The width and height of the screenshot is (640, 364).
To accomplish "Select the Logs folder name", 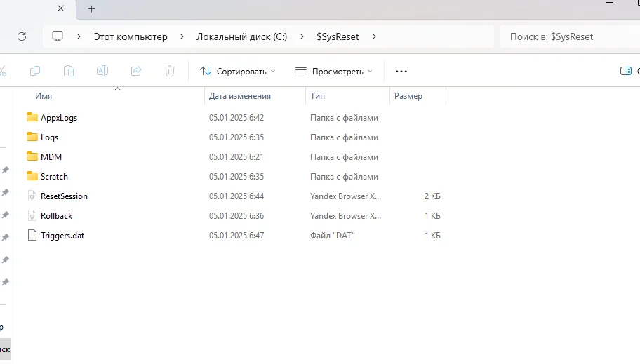I will pos(49,137).
